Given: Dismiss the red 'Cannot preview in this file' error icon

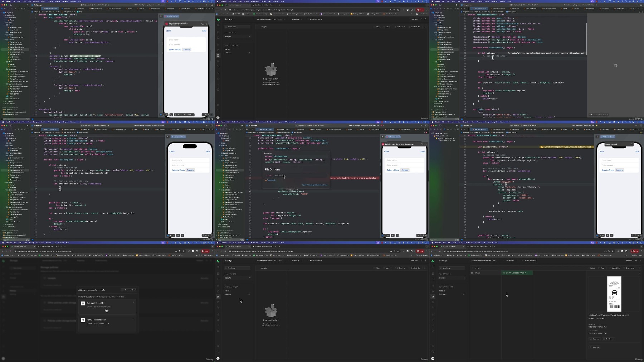Looking at the screenshot, I should (166, 24).
